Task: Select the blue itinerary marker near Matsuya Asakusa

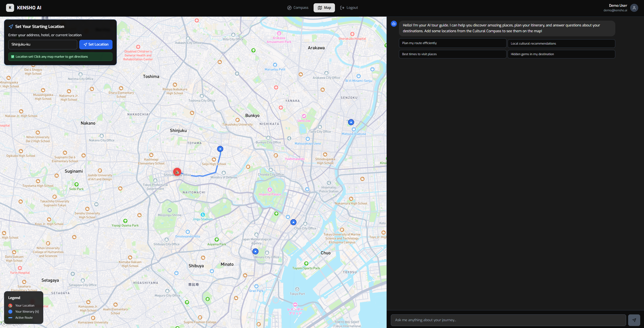Action: point(351,122)
